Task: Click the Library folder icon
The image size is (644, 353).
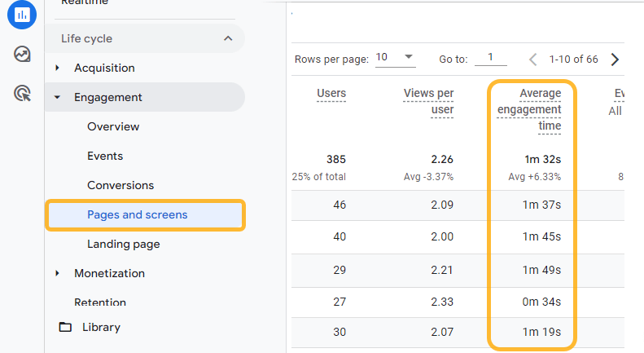Action: point(65,327)
